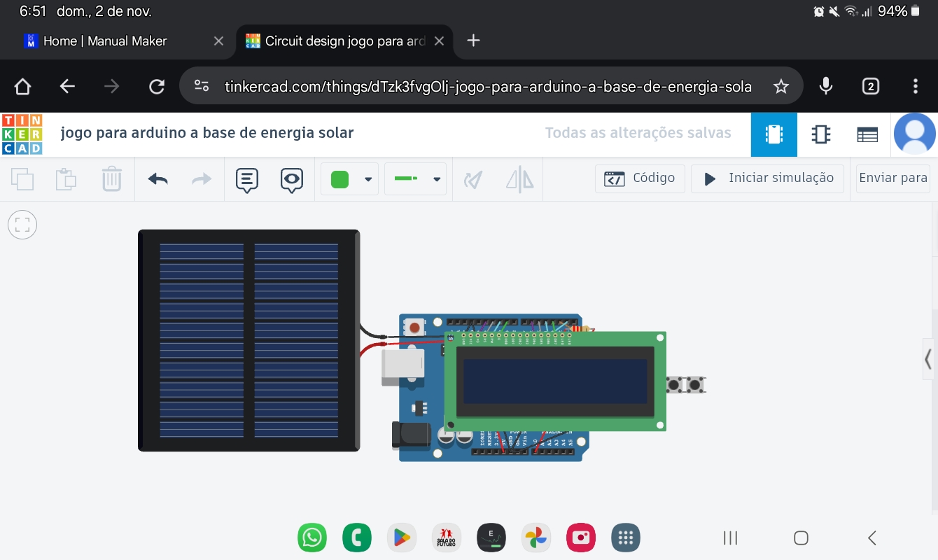The height and width of the screenshot is (560, 938).
Task: Click the undo arrow in toolbar
Action: tap(158, 179)
